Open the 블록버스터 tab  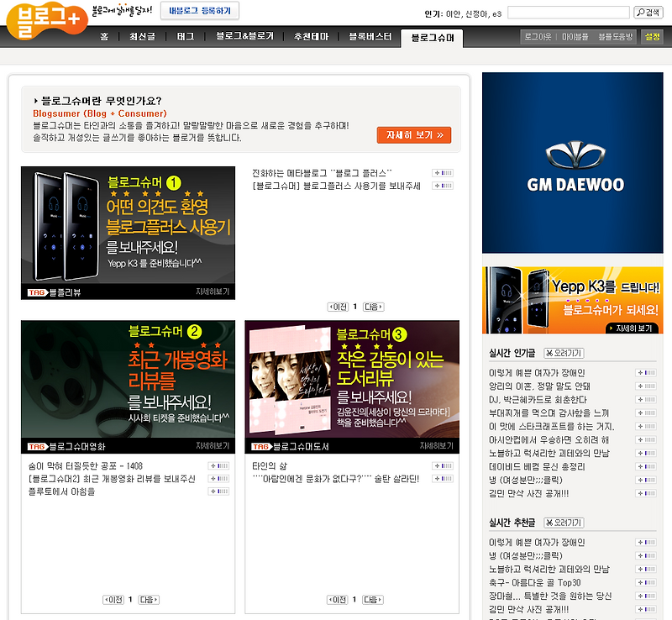(370, 36)
